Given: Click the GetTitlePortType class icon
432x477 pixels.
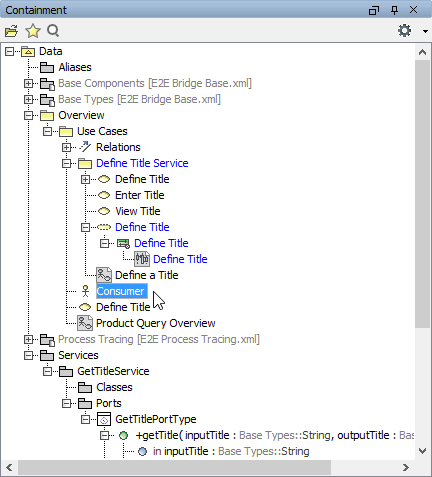Looking at the screenshot, I should pos(104,419).
